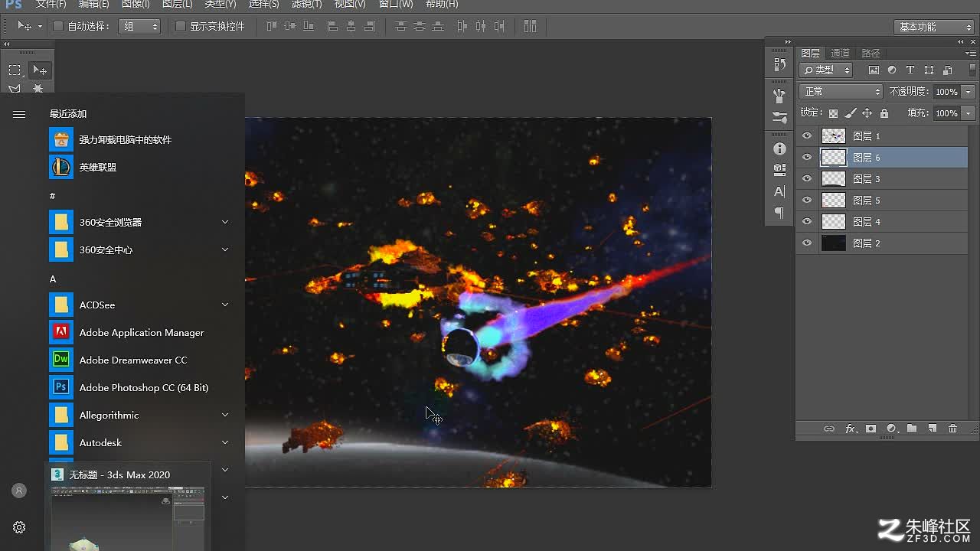Image resolution: width=980 pixels, height=551 pixels.
Task: Click the type layer filter icon
Action: click(910, 70)
